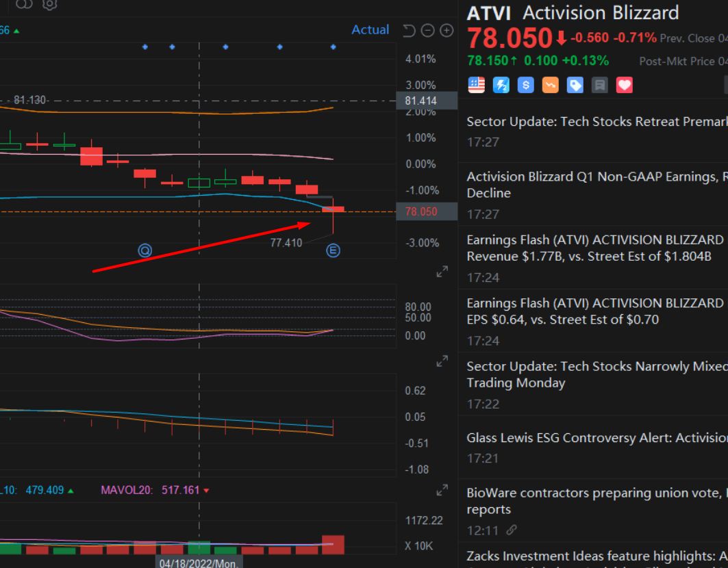Screen dimensions: 728x568
Task: Click the last blue diamond news marker
Action: (x=333, y=47)
